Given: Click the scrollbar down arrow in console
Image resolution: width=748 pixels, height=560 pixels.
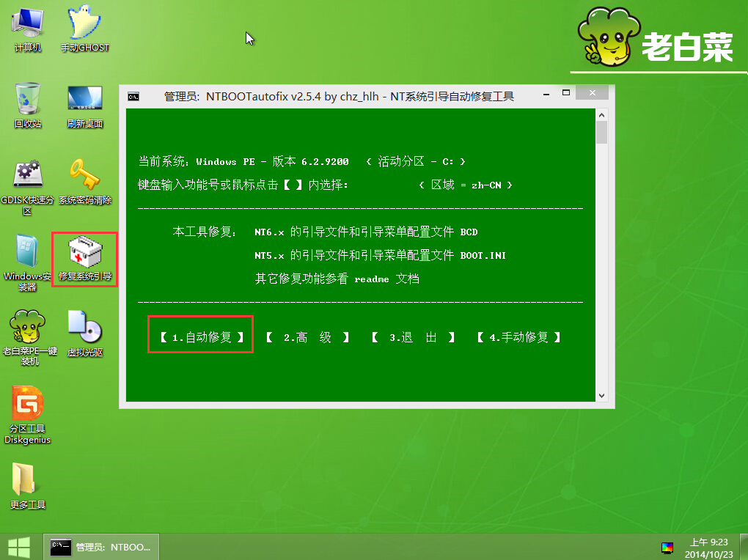Looking at the screenshot, I should [x=601, y=395].
